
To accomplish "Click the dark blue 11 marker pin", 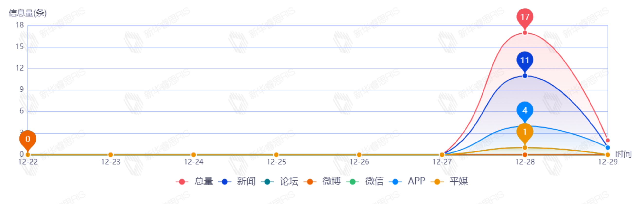I will click(525, 61).
